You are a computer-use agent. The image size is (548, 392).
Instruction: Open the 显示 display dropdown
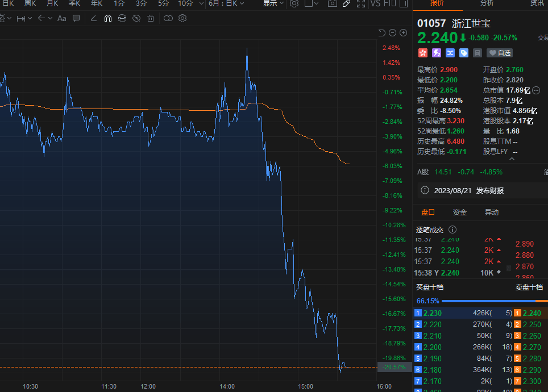[273, 3]
